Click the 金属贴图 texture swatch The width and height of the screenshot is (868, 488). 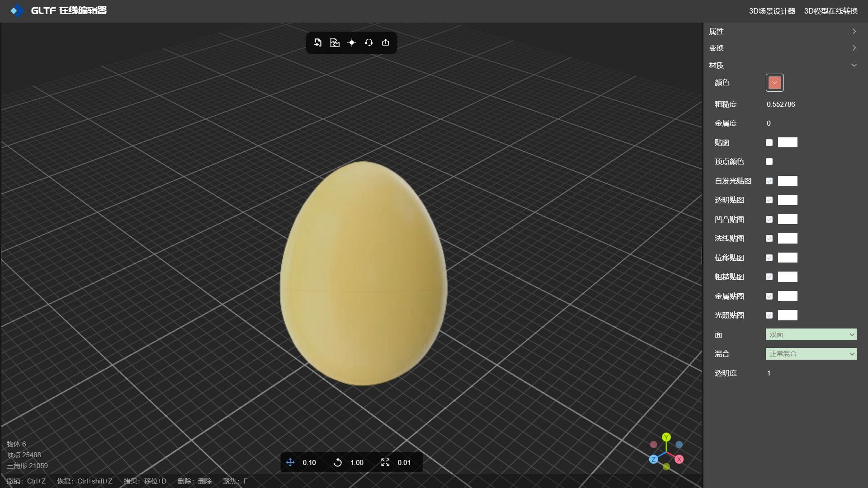788,296
